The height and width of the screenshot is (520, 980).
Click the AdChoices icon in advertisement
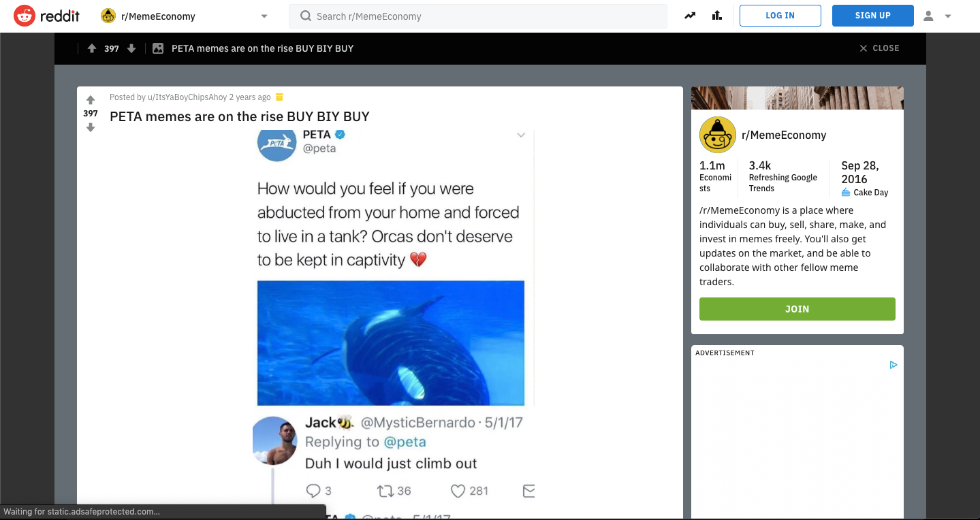(893, 365)
